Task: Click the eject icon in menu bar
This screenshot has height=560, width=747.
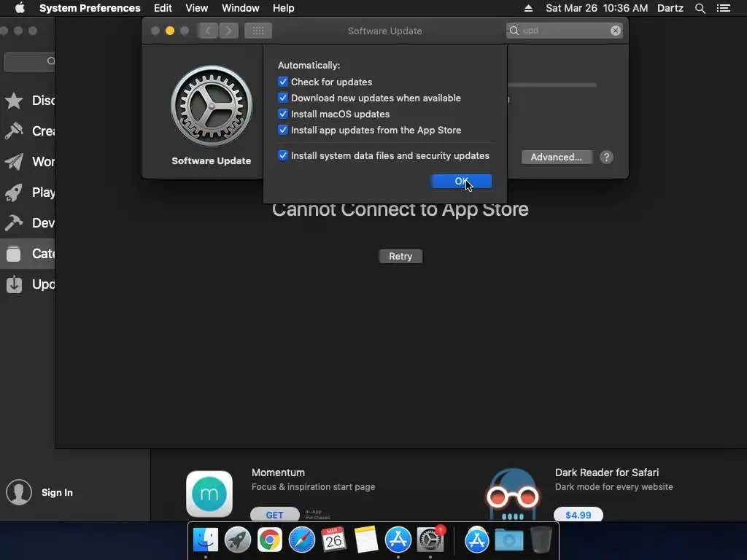Action: (x=528, y=8)
